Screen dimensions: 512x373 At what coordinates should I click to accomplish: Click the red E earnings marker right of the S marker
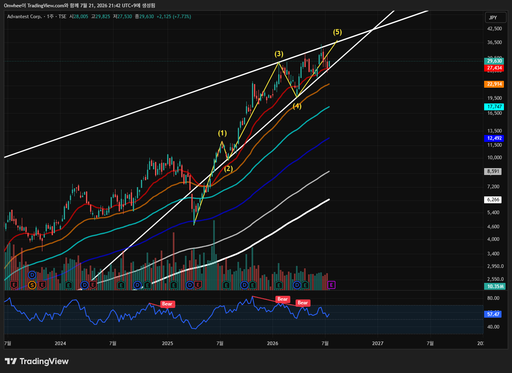pos(42,285)
